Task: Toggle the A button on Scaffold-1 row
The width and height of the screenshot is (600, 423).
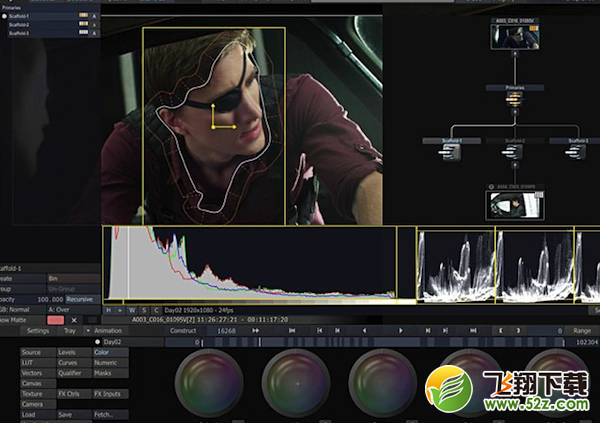Action: [x=95, y=16]
